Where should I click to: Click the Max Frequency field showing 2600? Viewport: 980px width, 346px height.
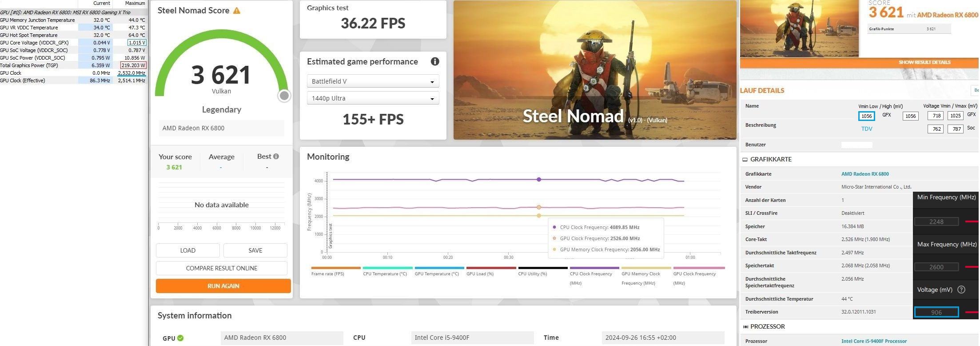pyautogui.click(x=936, y=267)
